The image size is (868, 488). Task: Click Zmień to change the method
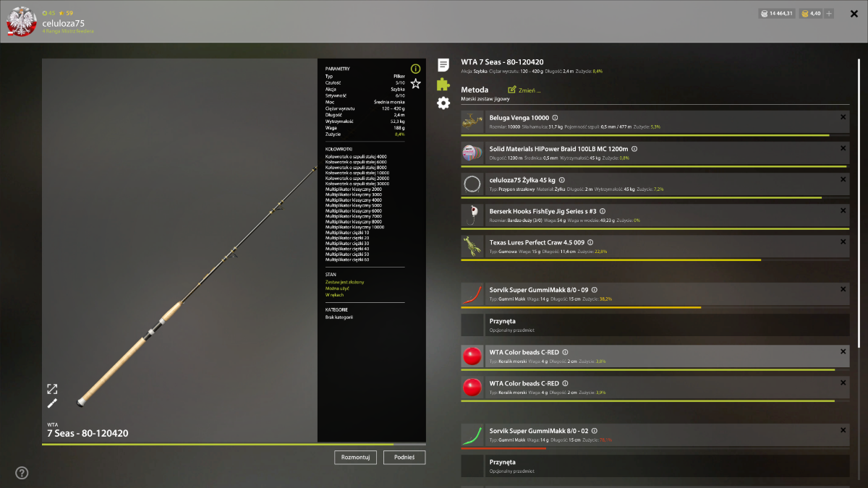point(524,90)
